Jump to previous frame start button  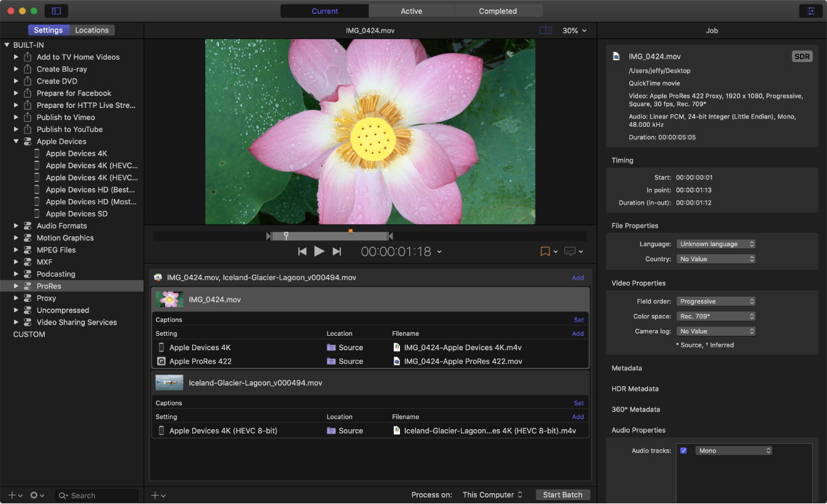[x=302, y=251]
